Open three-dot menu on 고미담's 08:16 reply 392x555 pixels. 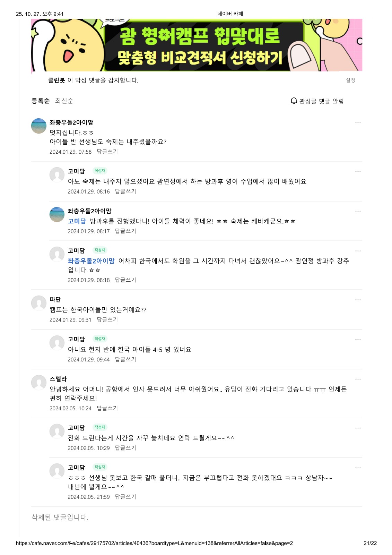(x=358, y=171)
